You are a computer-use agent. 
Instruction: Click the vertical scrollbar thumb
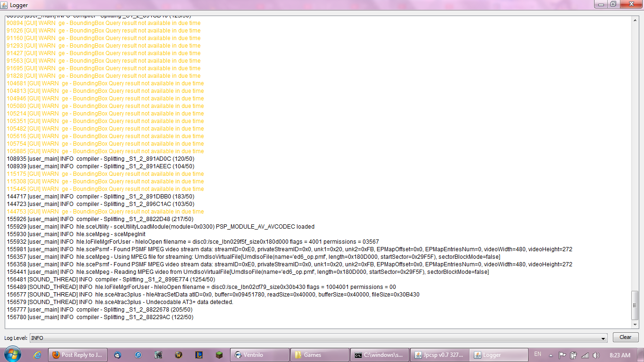pos(635,305)
